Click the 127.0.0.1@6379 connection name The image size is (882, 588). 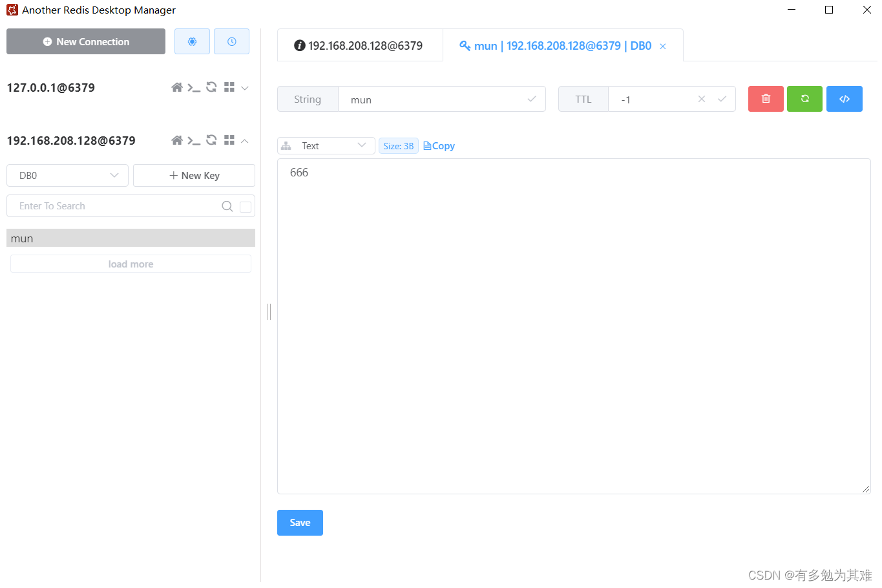(x=51, y=87)
